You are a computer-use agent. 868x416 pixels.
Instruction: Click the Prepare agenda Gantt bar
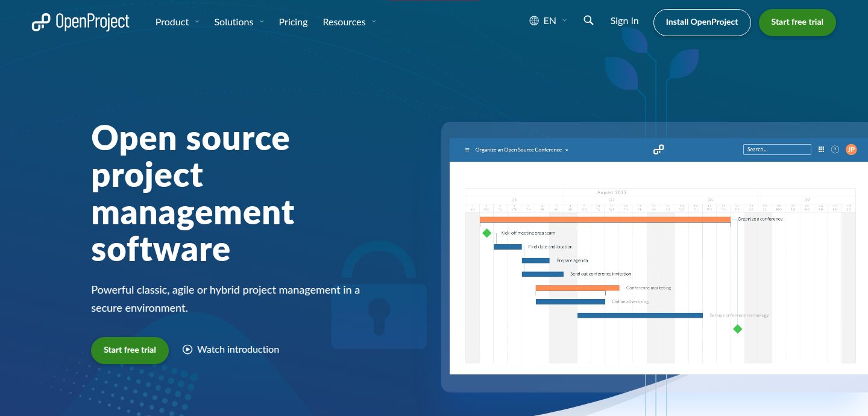536,260
